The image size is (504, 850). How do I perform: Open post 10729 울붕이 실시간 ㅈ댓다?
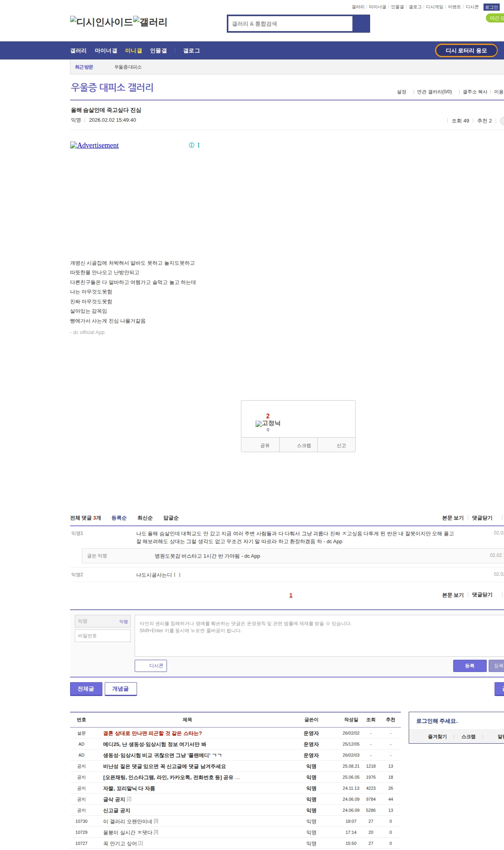128,833
